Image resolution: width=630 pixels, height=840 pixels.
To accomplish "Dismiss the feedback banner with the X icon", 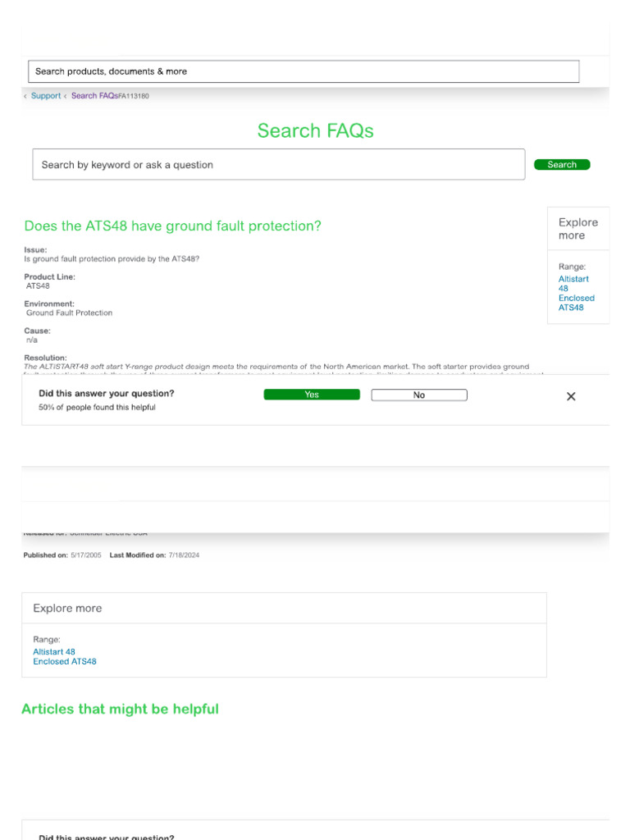I will 571,396.
